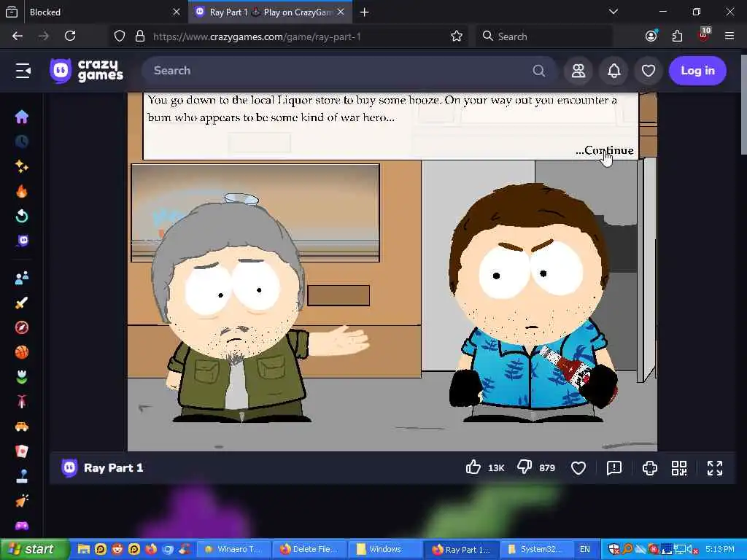Click the search magnifier icon in CrazyGames
This screenshot has width=747, height=560.
pos(538,71)
